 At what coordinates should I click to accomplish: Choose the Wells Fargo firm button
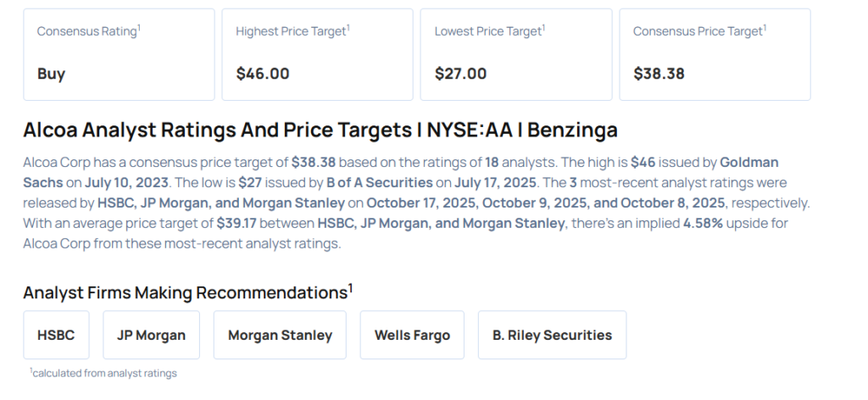412,335
